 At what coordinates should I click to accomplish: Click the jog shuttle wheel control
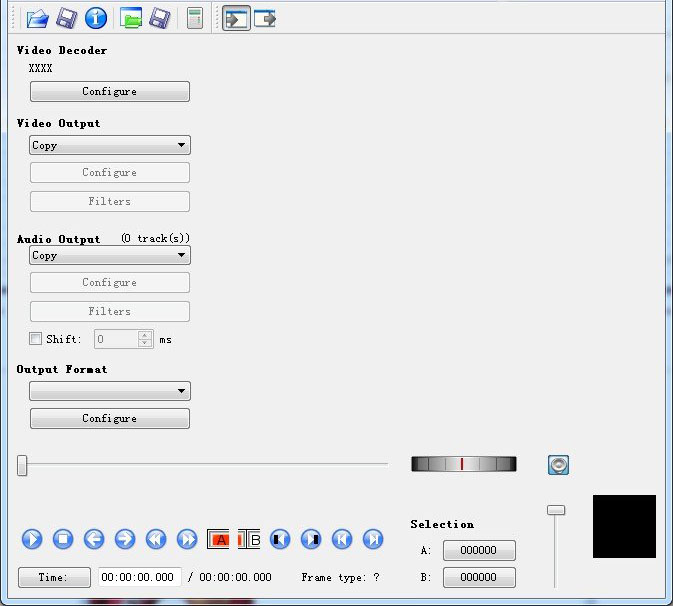click(x=464, y=464)
